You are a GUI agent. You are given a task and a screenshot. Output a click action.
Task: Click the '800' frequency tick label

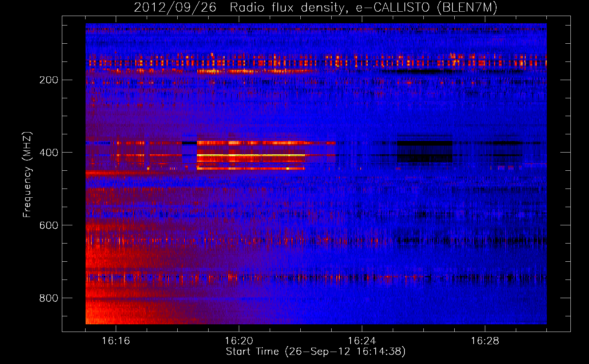pyautogui.click(x=49, y=298)
